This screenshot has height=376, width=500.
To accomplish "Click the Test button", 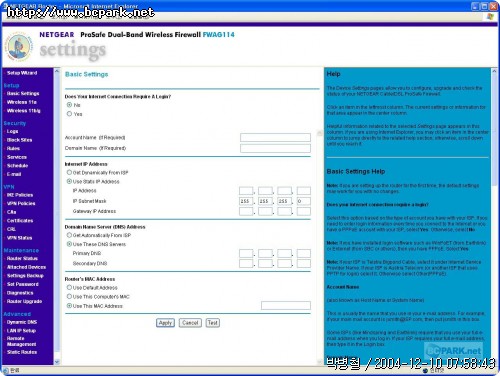I will point(213,323).
